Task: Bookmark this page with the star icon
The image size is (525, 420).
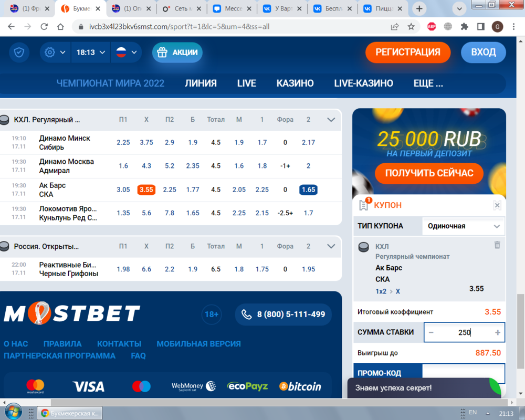Action: tap(411, 27)
